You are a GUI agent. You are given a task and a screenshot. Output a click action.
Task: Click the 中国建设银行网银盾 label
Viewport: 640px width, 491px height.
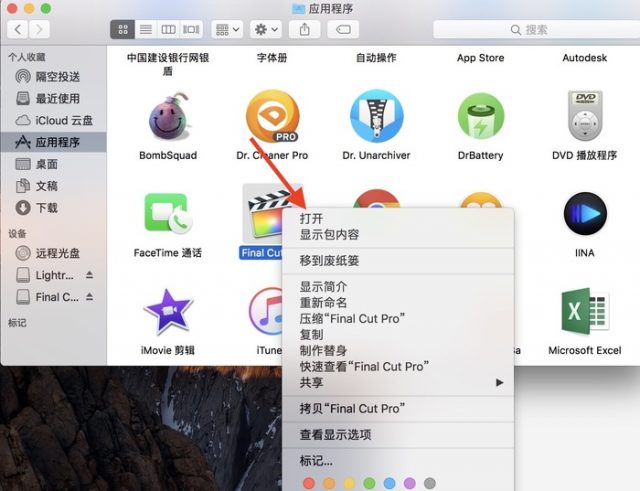pos(168,64)
